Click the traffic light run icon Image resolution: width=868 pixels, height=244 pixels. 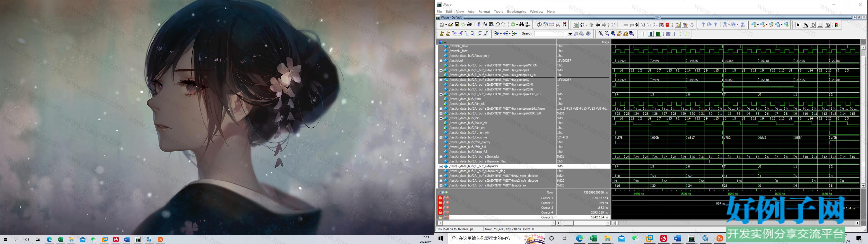click(837, 25)
